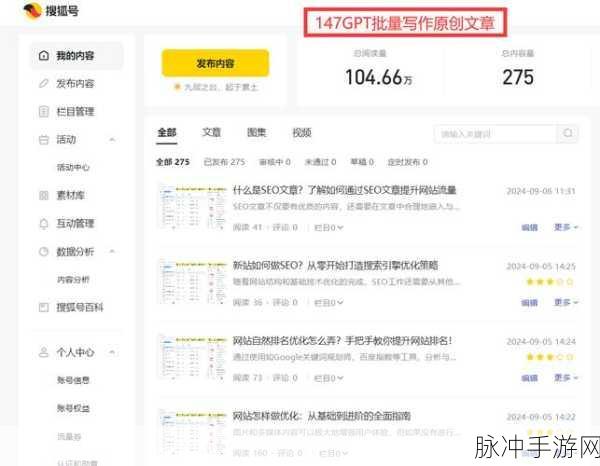
Task: Click the 互动管理 bell icon
Action: point(44,223)
